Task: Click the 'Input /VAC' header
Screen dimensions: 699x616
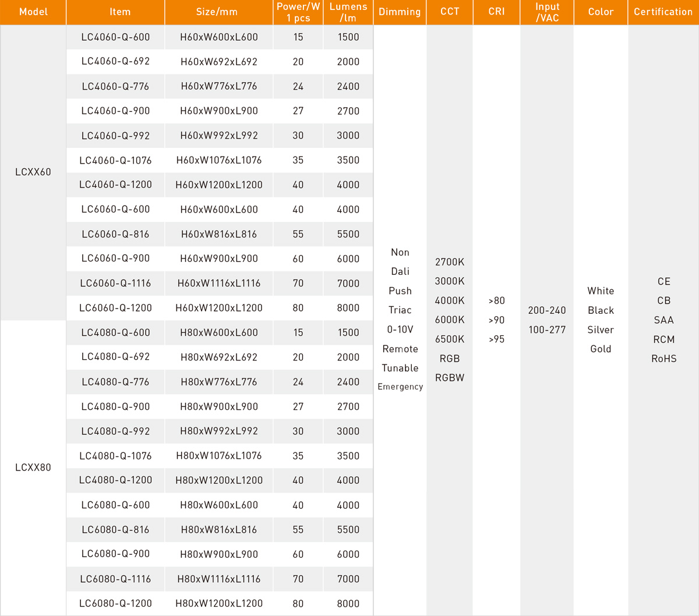Action: pyautogui.click(x=547, y=12)
